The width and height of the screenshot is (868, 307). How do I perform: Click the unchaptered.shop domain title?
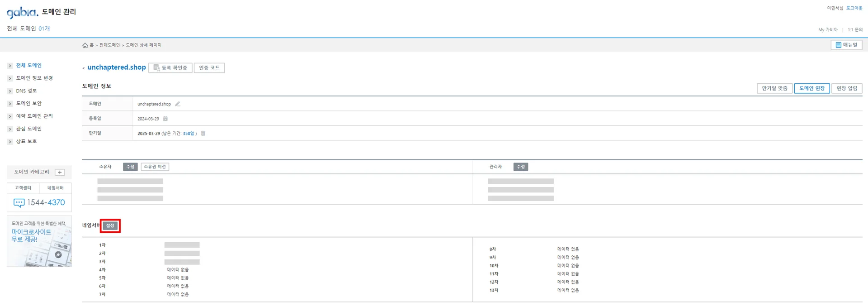coord(117,67)
